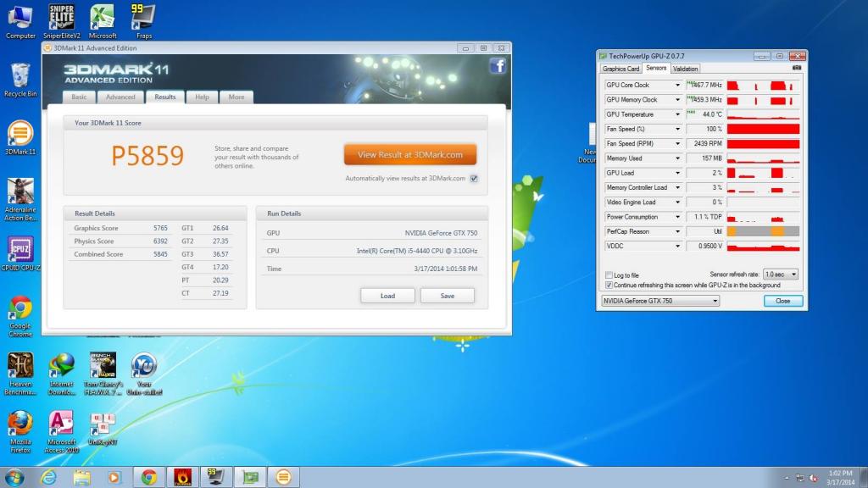Click the Fan Speed (%) red graph

[763, 129]
